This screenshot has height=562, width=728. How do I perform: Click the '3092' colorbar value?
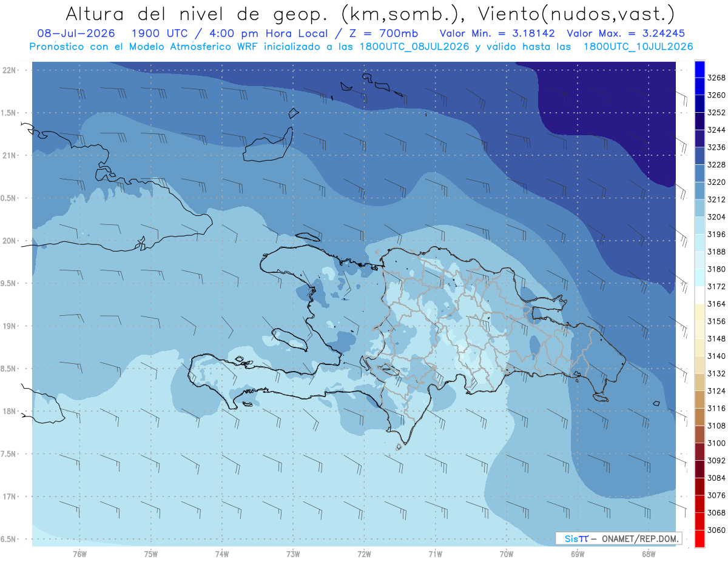pos(716,461)
